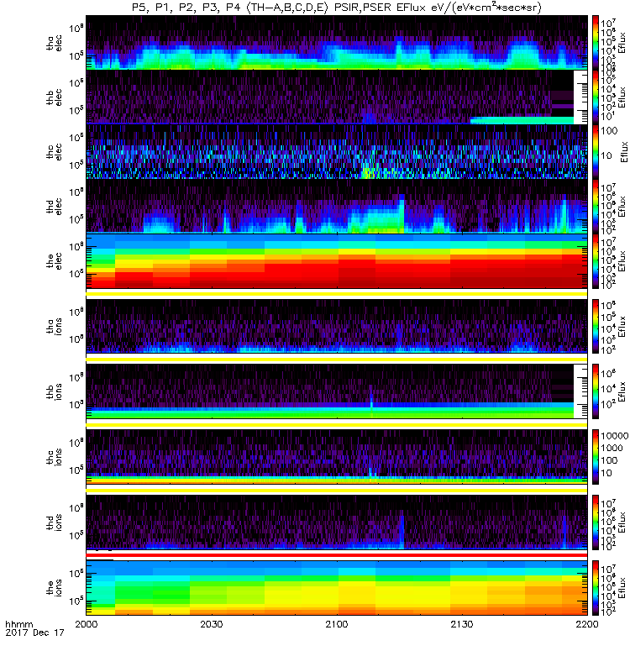This screenshot has height=672, width=630.
Task: Pick the color bar beside thb ions
Action: pos(596,391)
